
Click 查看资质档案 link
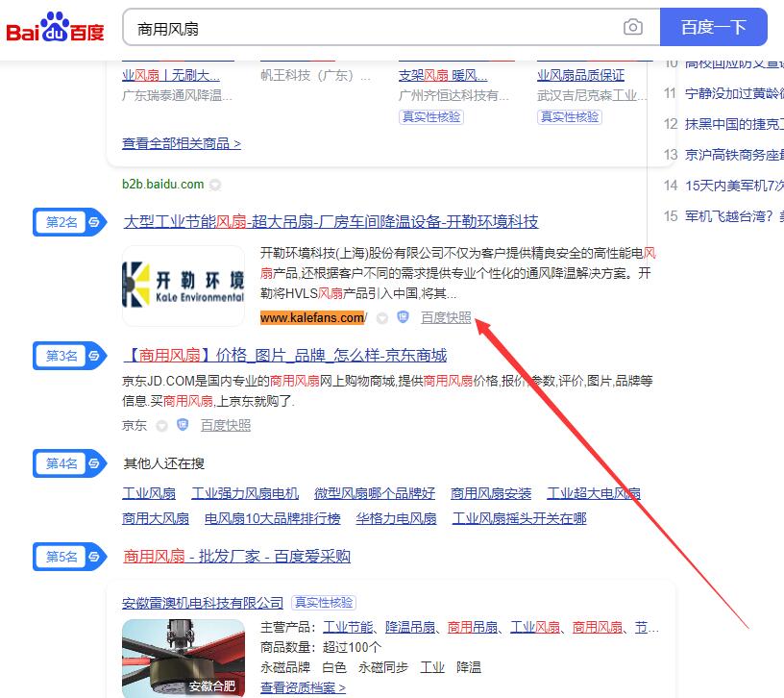click(303, 687)
